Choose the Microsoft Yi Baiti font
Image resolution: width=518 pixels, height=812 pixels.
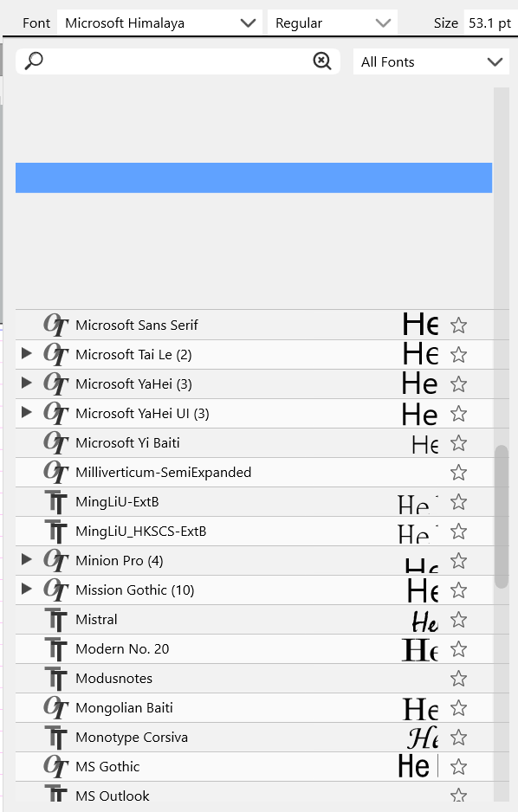pos(127,443)
